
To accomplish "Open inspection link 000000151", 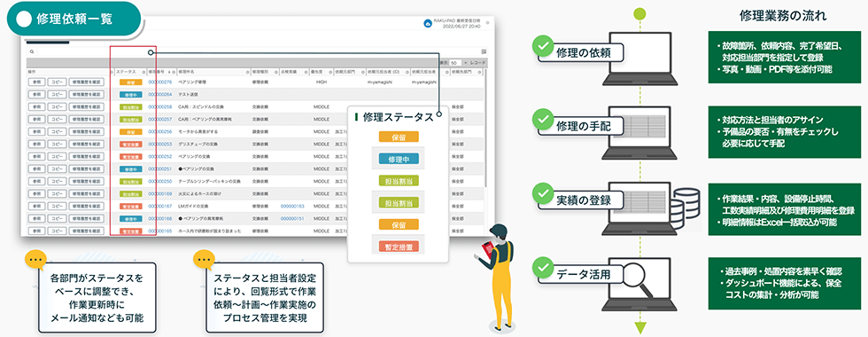I will [292, 219].
